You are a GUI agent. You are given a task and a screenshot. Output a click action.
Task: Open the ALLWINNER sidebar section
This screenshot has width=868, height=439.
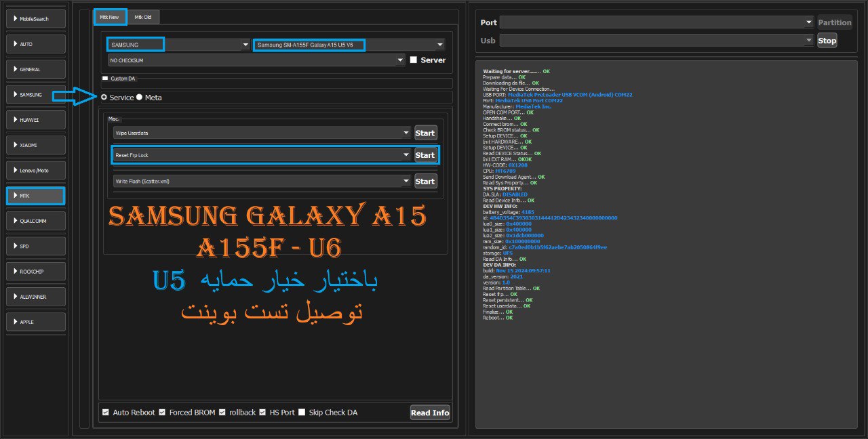pos(36,297)
